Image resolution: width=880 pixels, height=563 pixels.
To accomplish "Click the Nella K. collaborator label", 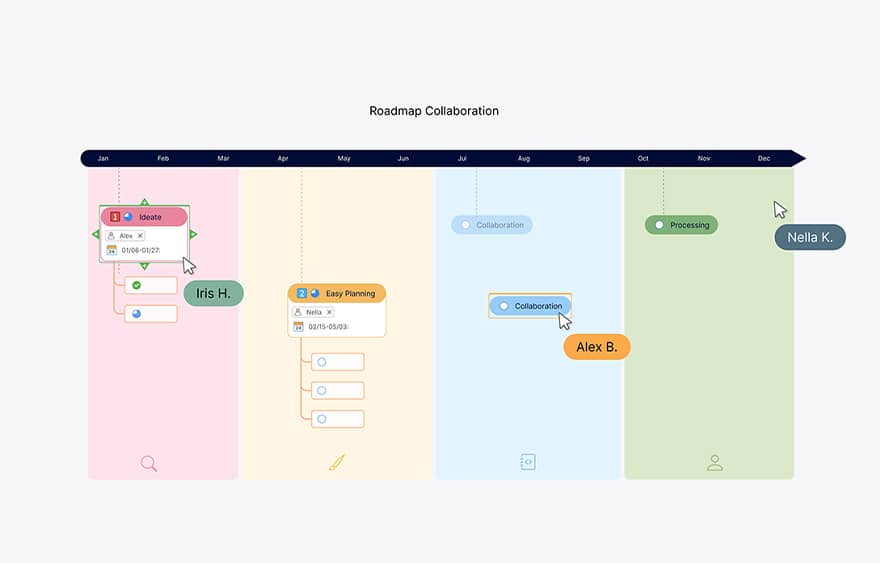I will pyautogui.click(x=810, y=237).
